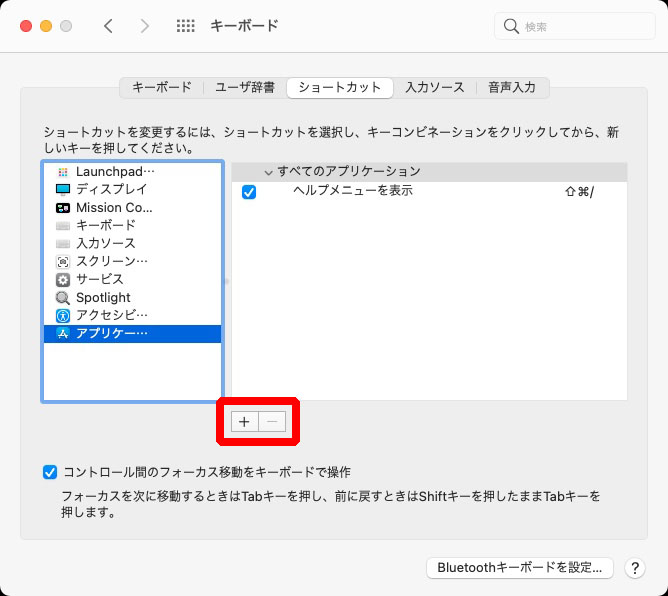The width and height of the screenshot is (668, 596).
Task: Close the window with red button
Action: (26, 26)
